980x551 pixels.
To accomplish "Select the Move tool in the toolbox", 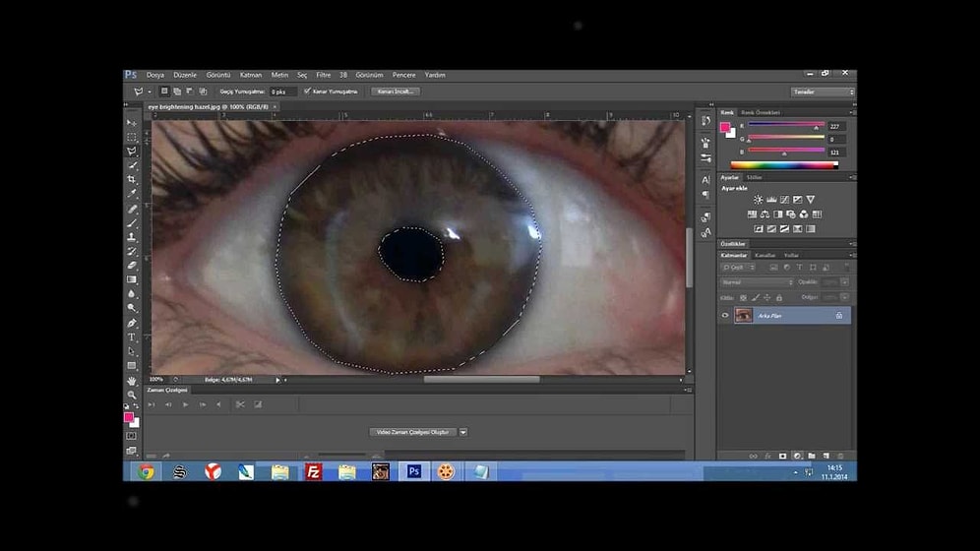I will coord(131,122).
